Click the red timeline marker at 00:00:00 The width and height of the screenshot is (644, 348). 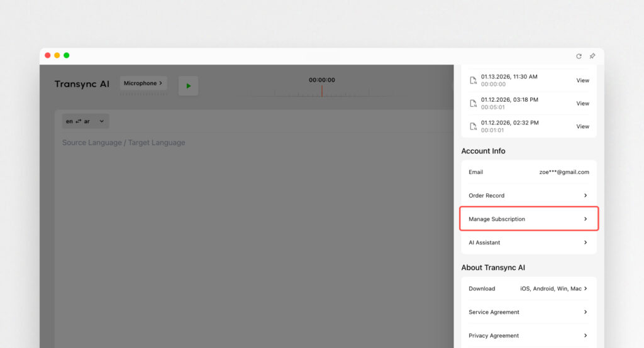click(322, 90)
